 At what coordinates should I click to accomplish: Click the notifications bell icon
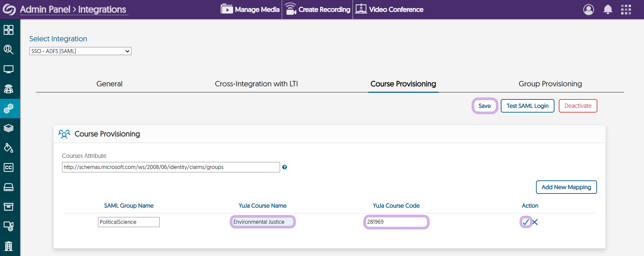(608, 9)
